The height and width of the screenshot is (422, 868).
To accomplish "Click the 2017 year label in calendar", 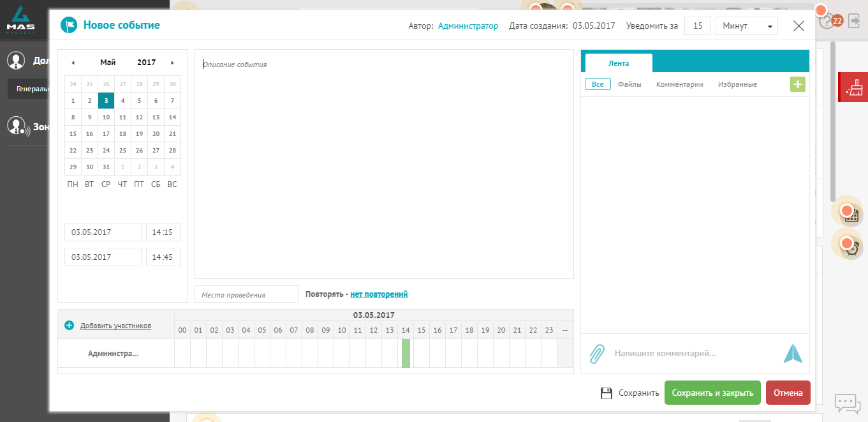I will [147, 63].
